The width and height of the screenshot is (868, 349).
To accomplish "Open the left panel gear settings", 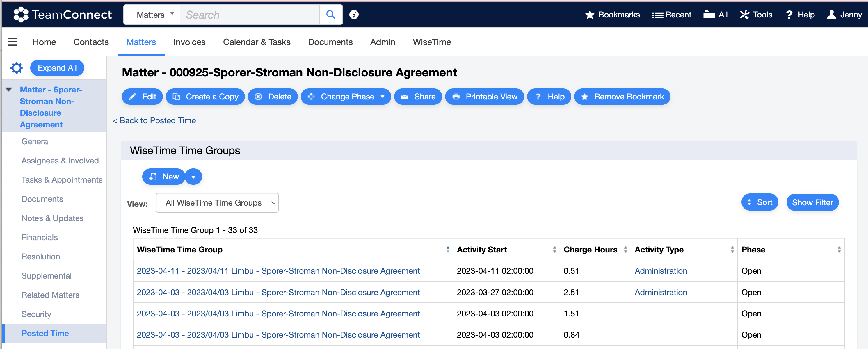I will [x=17, y=68].
